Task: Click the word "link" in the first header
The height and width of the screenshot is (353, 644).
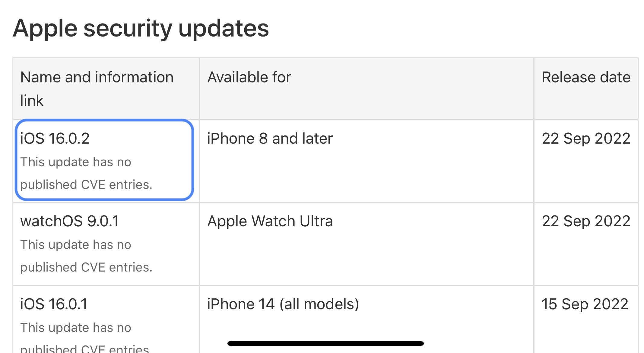Action: coord(32,101)
